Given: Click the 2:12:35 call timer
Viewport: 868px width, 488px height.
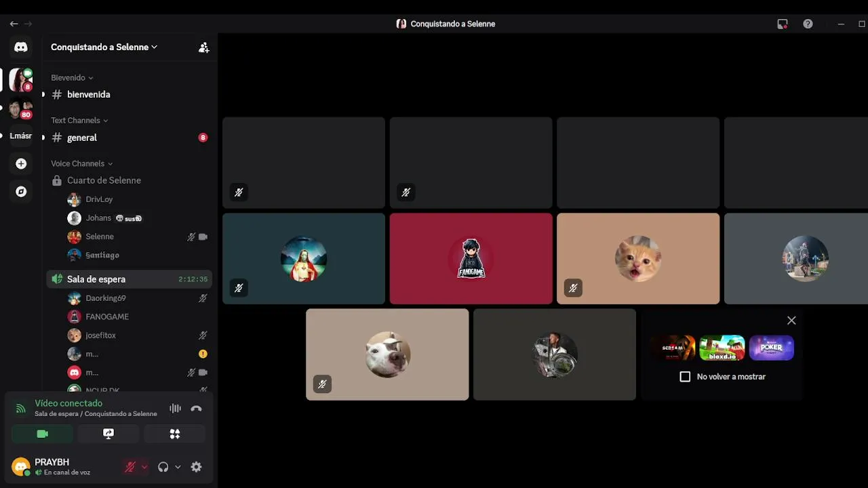Looking at the screenshot, I should click(x=193, y=279).
